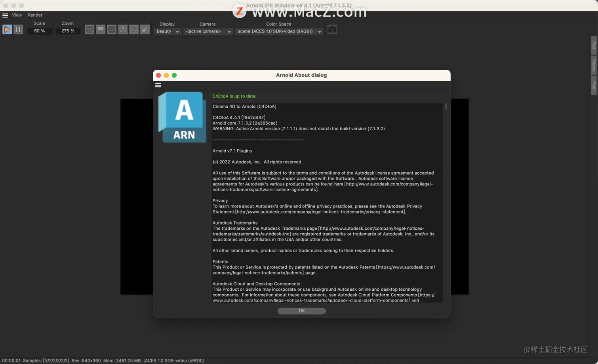Image resolution: width=598 pixels, height=364 pixels.
Task: Click the 'Privacy' section heading
Action: click(x=220, y=201)
